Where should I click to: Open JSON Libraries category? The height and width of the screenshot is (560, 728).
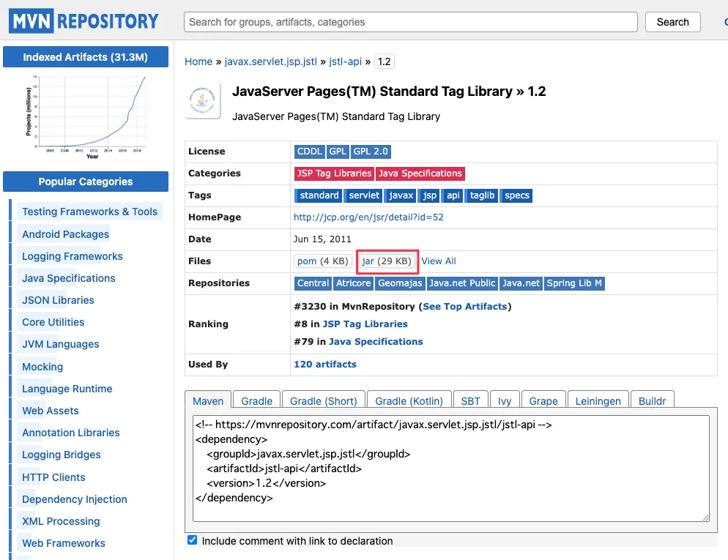(58, 300)
